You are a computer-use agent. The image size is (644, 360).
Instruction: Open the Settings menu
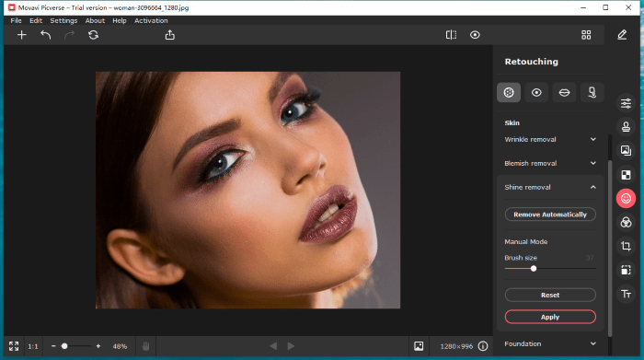pos(63,20)
